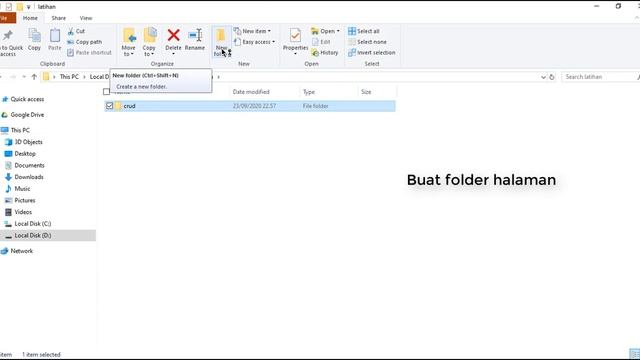Screen dimensions: 640x360
Task: Go up one level with up arrow
Action: coord(34,77)
